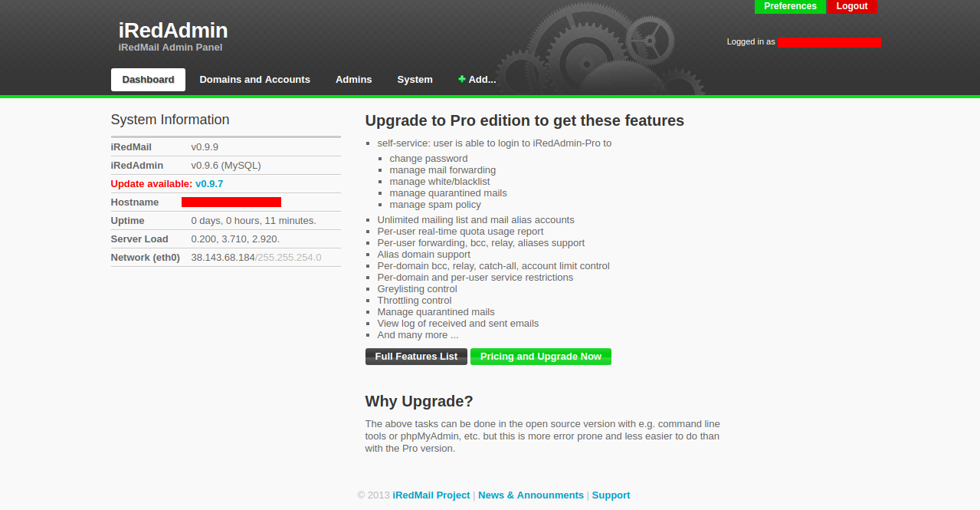Click the 'Throttling control' item
The width and height of the screenshot is (980, 510).
(415, 301)
